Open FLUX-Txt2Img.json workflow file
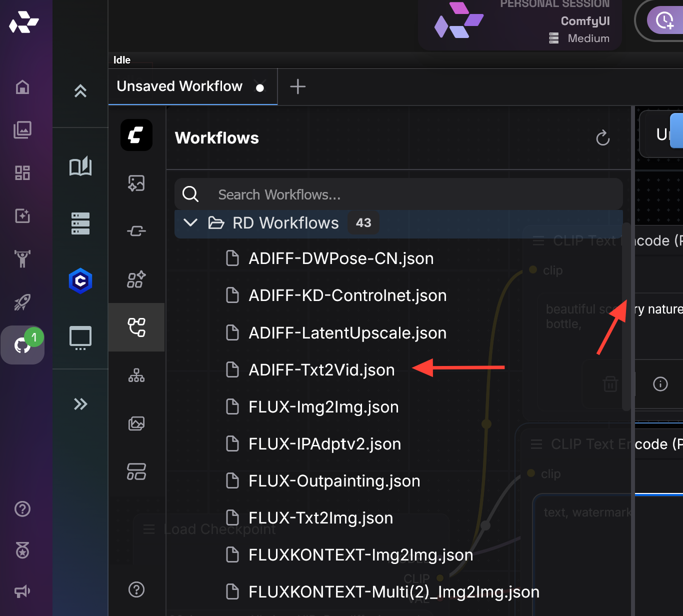The image size is (683, 616). coord(320,518)
